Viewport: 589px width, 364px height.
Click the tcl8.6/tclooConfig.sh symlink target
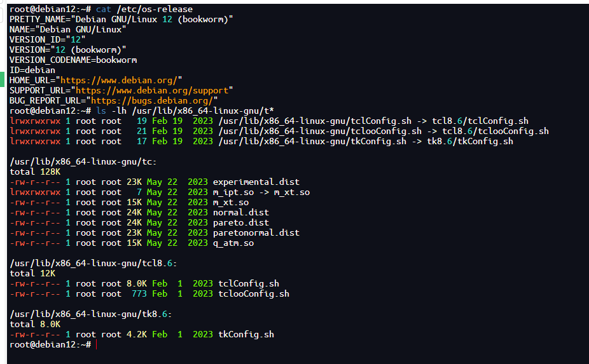point(495,131)
